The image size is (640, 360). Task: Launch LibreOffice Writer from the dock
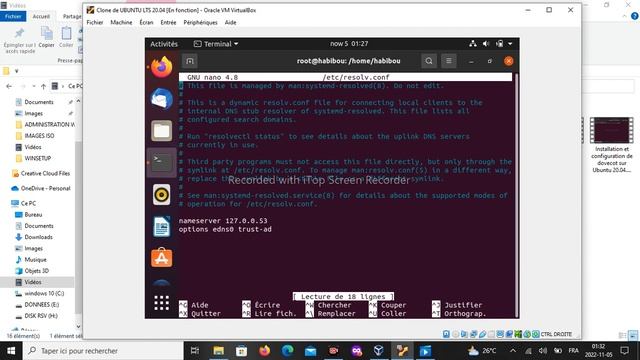click(162, 227)
